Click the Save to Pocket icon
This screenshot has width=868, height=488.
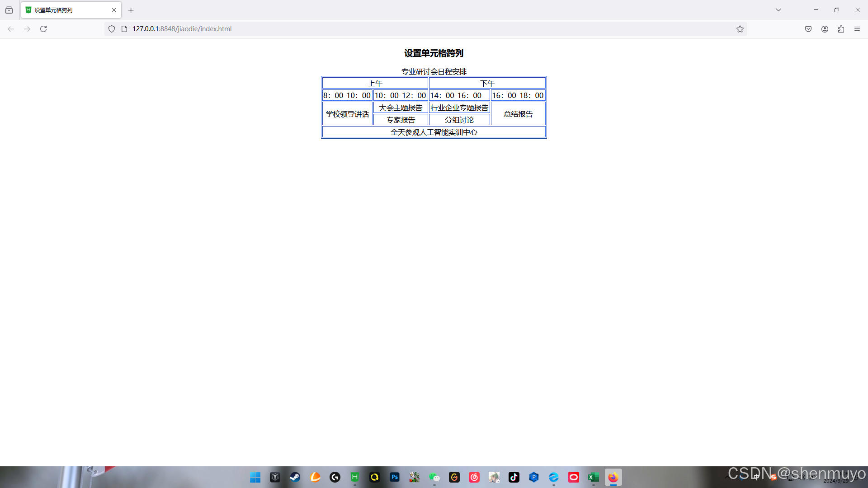pyautogui.click(x=808, y=29)
